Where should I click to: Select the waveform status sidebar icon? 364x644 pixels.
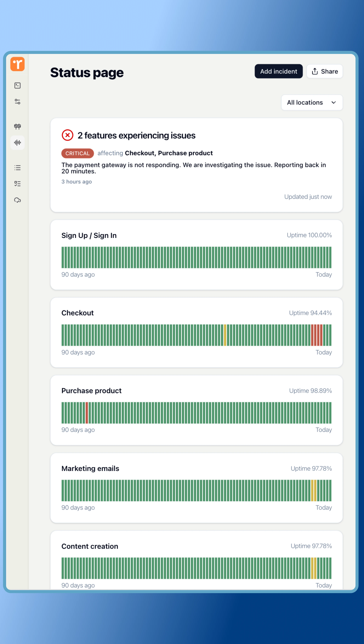[17, 143]
